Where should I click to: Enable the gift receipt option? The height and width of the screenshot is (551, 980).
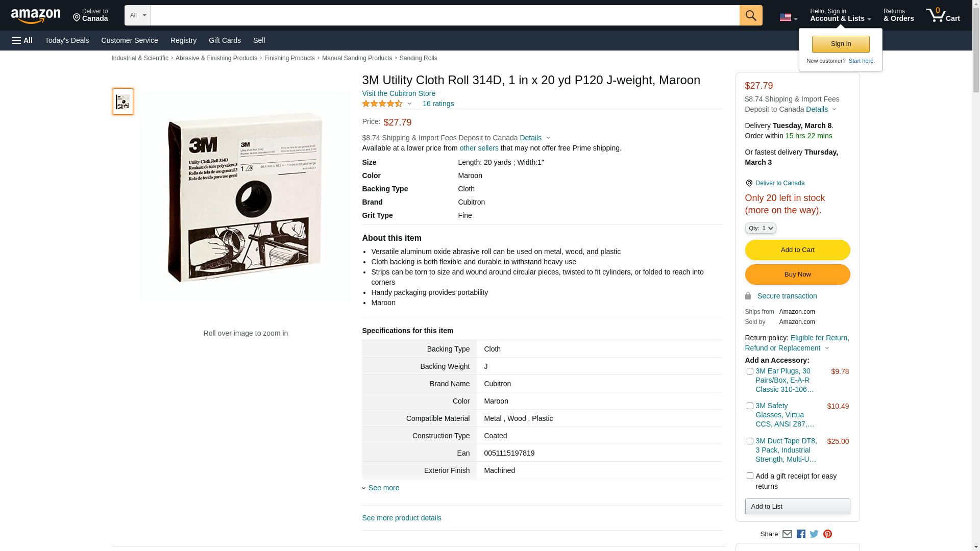(750, 476)
